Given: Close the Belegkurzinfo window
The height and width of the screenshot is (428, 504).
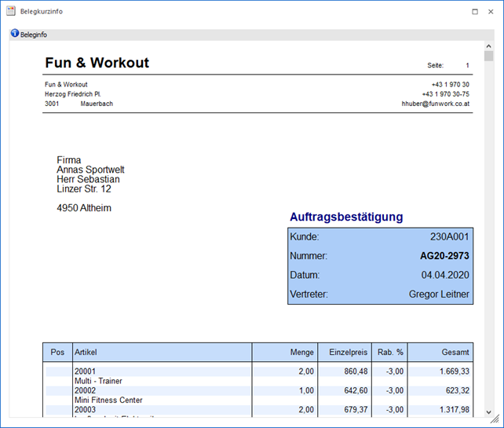Looking at the screenshot, I should (492, 12).
